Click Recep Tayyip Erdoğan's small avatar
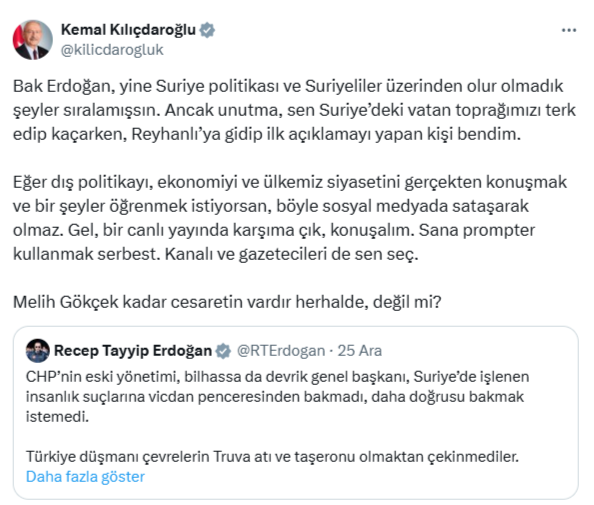Image resolution: width=594 pixels, height=505 pixels. click(38, 350)
